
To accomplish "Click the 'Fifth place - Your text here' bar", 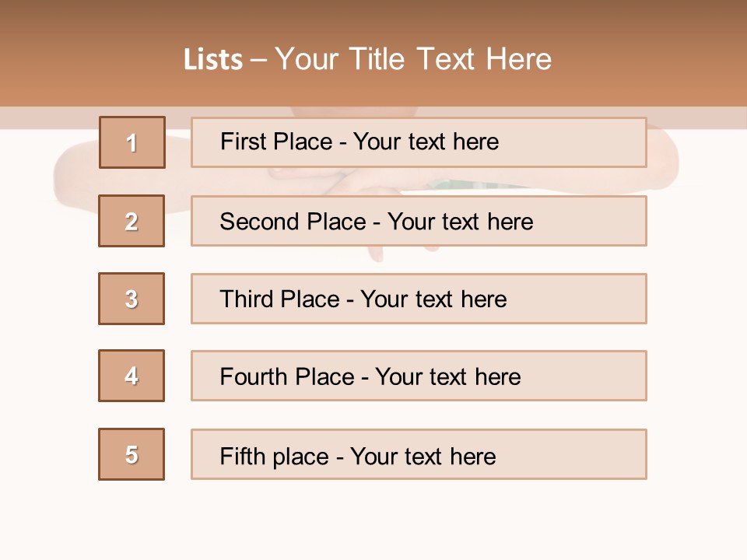I will (419, 454).
